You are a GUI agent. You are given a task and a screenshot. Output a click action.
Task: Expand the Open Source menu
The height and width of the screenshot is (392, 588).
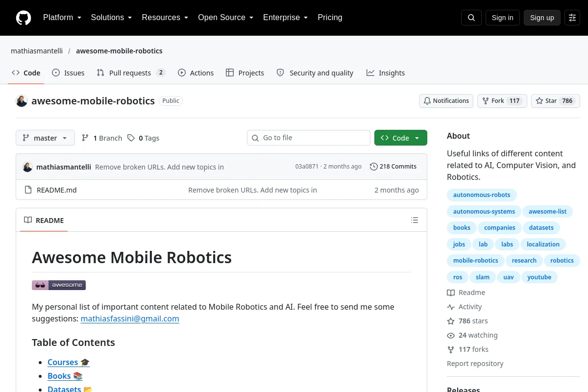(x=226, y=18)
